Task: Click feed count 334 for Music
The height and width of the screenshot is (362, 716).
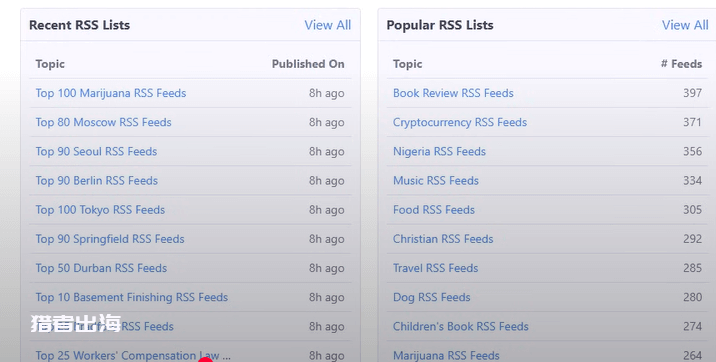Action: pos(692,181)
